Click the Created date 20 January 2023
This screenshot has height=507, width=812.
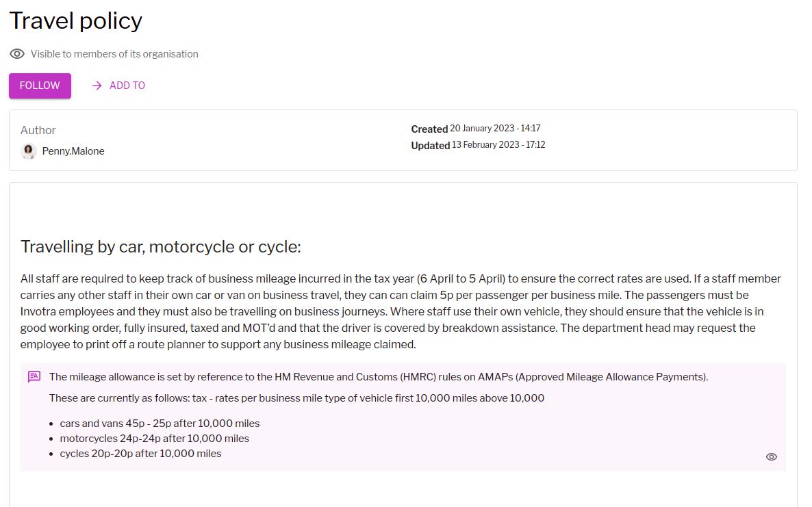(495, 129)
